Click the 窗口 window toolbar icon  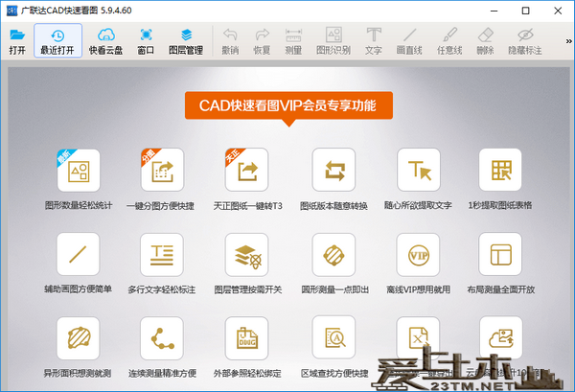[x=146, y=40]
